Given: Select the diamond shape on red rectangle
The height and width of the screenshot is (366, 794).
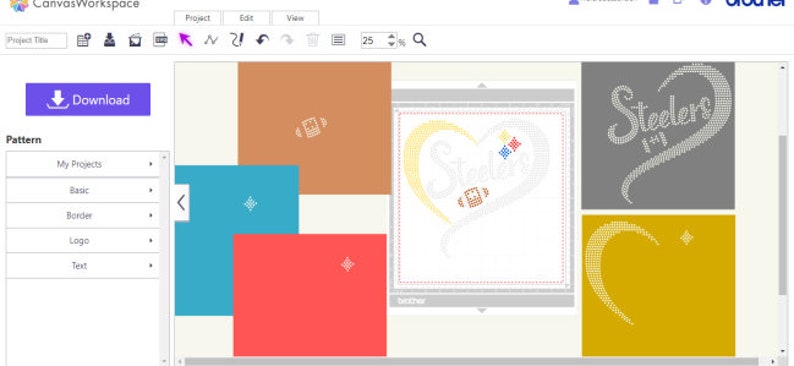Looking at the screenshot, I should point(347,264).
